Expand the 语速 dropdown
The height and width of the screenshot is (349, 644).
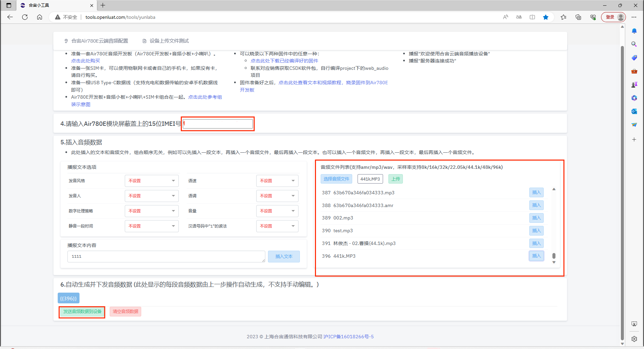[x=277, y=181]
